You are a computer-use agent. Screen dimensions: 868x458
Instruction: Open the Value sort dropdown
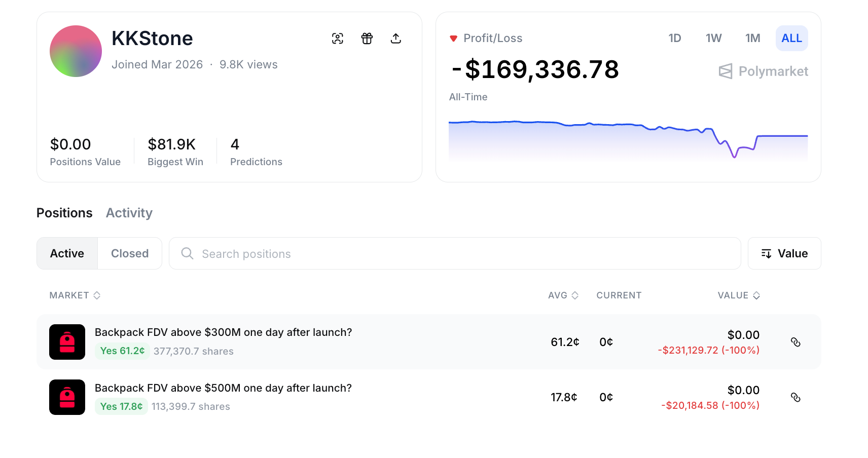point(784,253)
